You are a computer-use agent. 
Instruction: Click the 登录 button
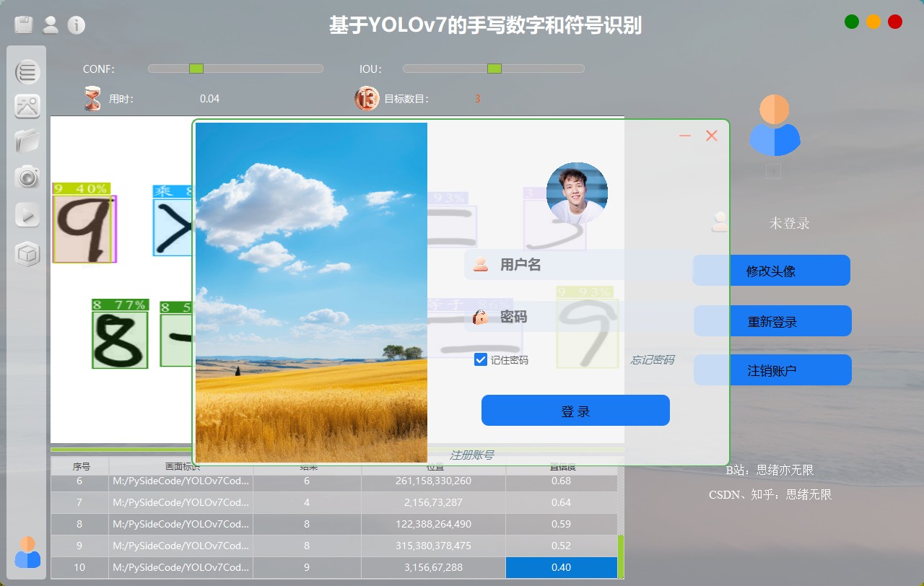[x=575, y=411]
